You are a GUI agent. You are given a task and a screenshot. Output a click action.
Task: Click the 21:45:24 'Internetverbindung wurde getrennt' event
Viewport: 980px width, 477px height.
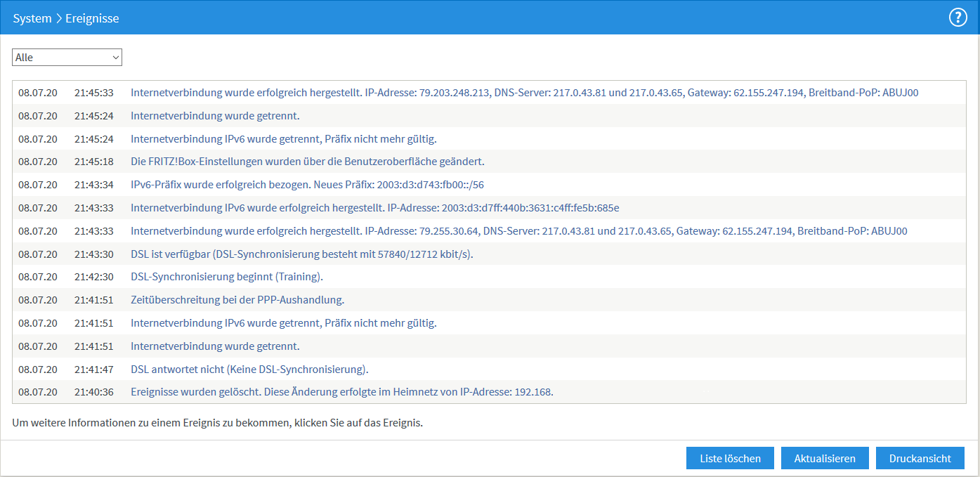coord(215,115)
